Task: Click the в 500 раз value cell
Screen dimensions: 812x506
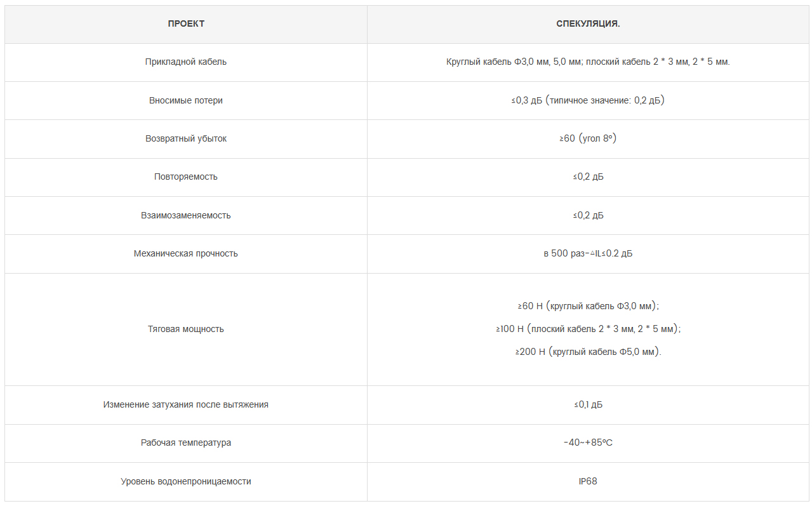Action: 588,253
